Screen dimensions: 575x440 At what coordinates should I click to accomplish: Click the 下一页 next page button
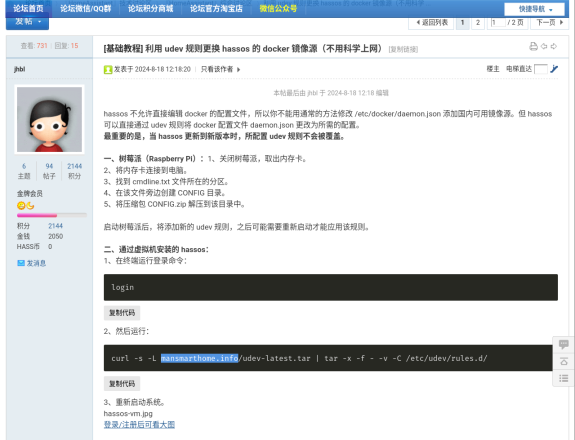tap(549, 23)
